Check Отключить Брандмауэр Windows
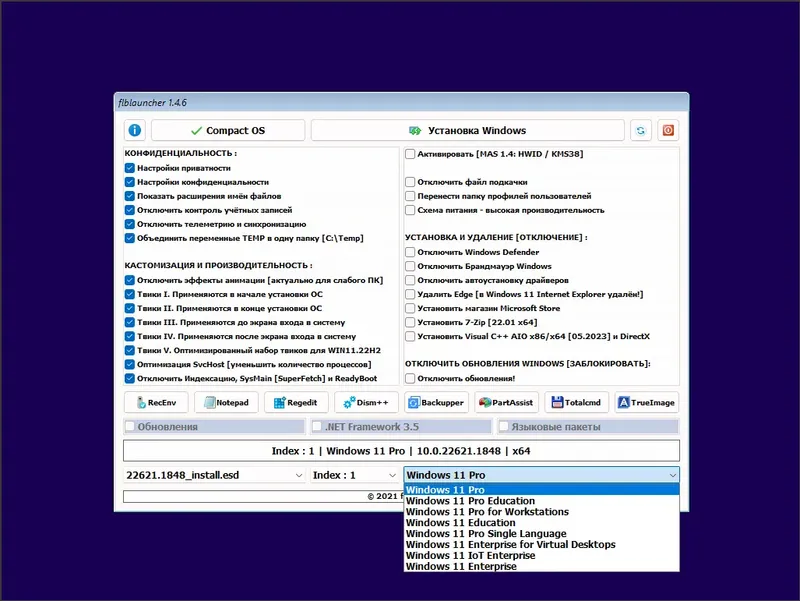The image size is (800, 601). (410, 266)
